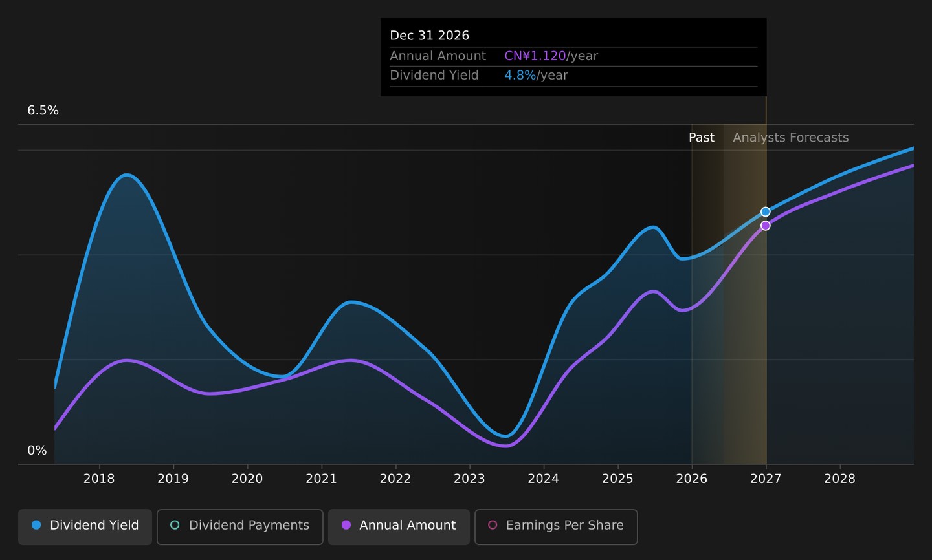Click the 2026 x-axis label
Screen dimensions: 932x560
(x=692, y=479)
